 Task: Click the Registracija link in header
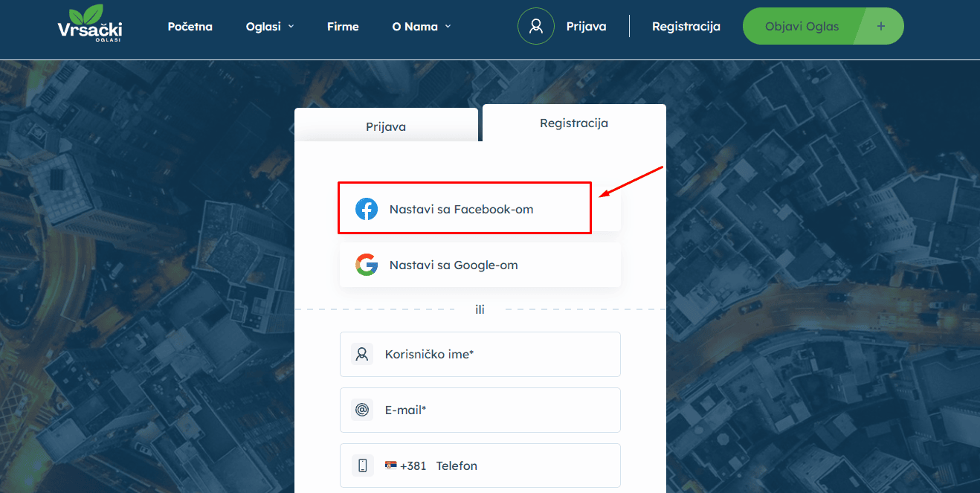pos(686,26)
